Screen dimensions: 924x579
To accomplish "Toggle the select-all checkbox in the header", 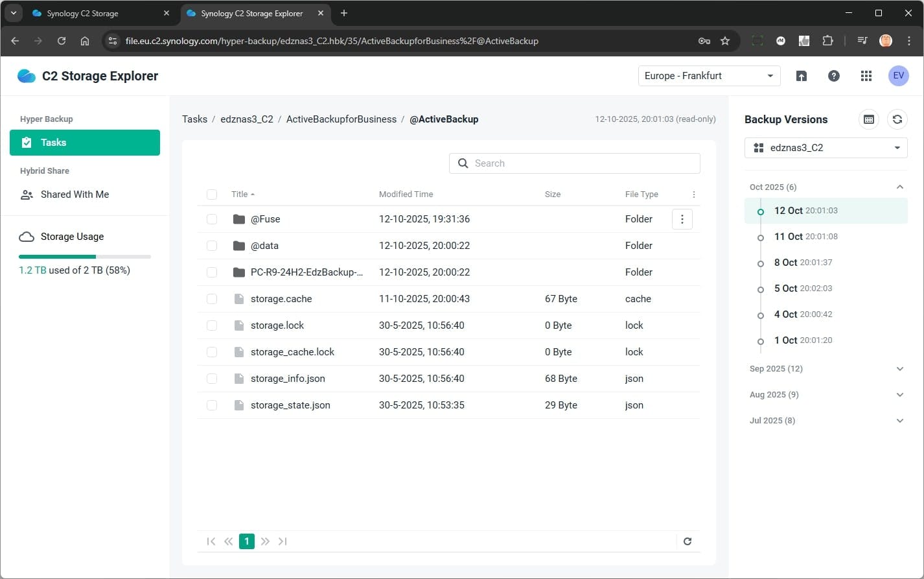I will coord(212,194).
